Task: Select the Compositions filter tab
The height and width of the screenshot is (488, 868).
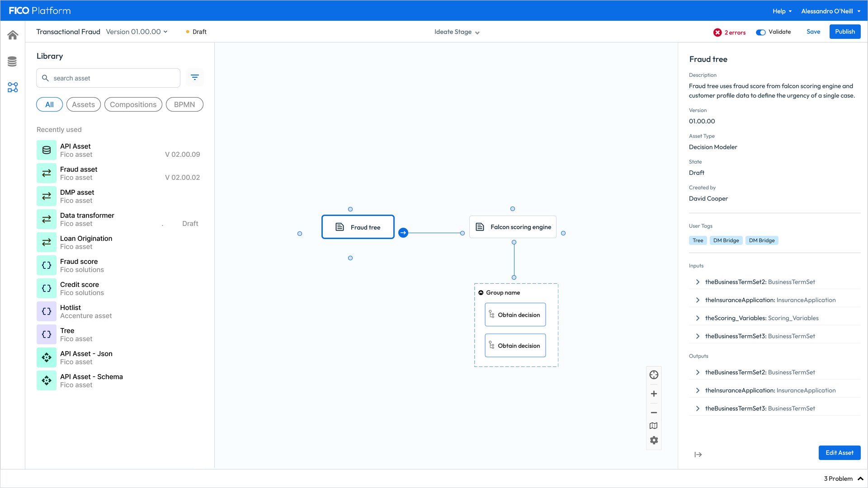Action: tap(133, 104)
